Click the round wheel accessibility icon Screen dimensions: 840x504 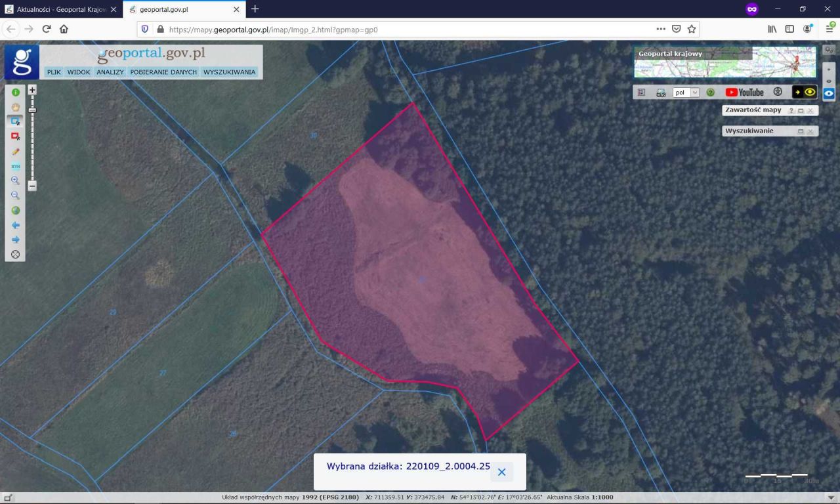778,92
